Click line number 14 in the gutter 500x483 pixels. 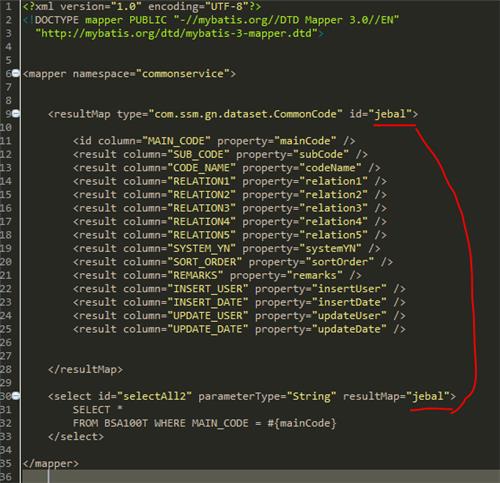click(6, 181)
